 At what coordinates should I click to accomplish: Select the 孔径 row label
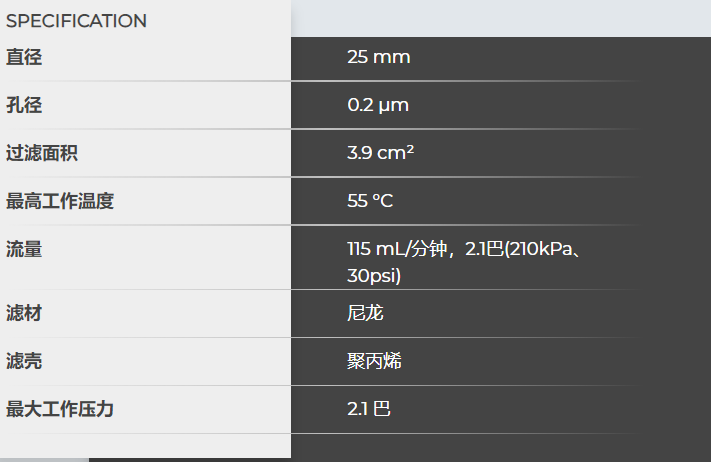click(x=24, y=105)
